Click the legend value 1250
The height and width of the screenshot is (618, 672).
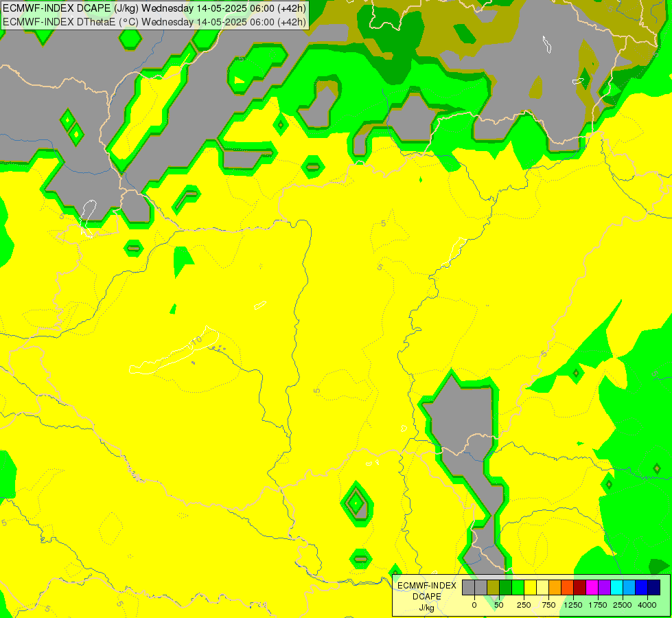tap(573, 605)
